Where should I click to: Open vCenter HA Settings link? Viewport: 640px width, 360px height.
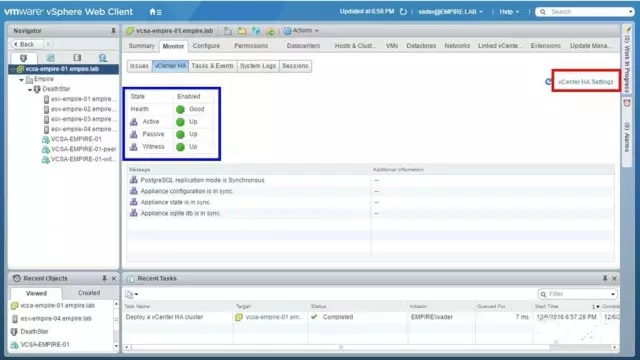click(586, 82)
